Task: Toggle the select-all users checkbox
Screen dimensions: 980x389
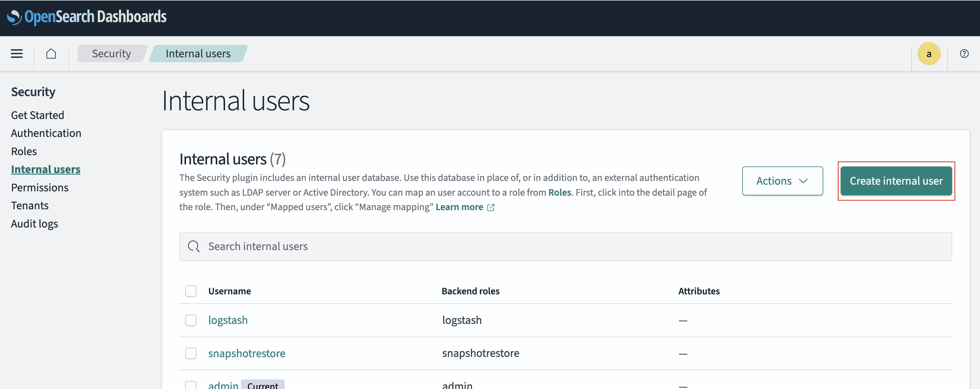Action: tap(191, 291)
